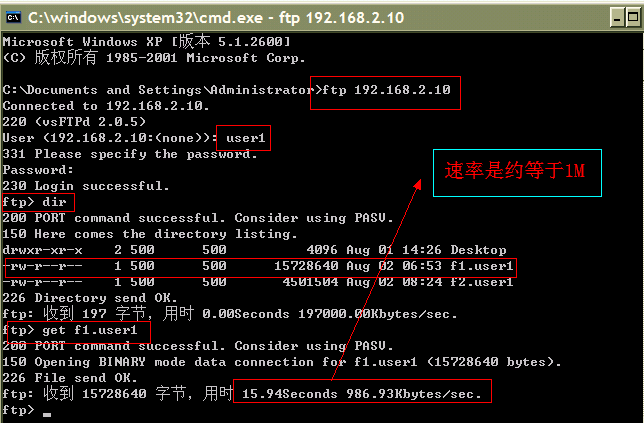
Task: Click the '197000.00Kbytes/sec.' rate value
Action: pos(377,314)
